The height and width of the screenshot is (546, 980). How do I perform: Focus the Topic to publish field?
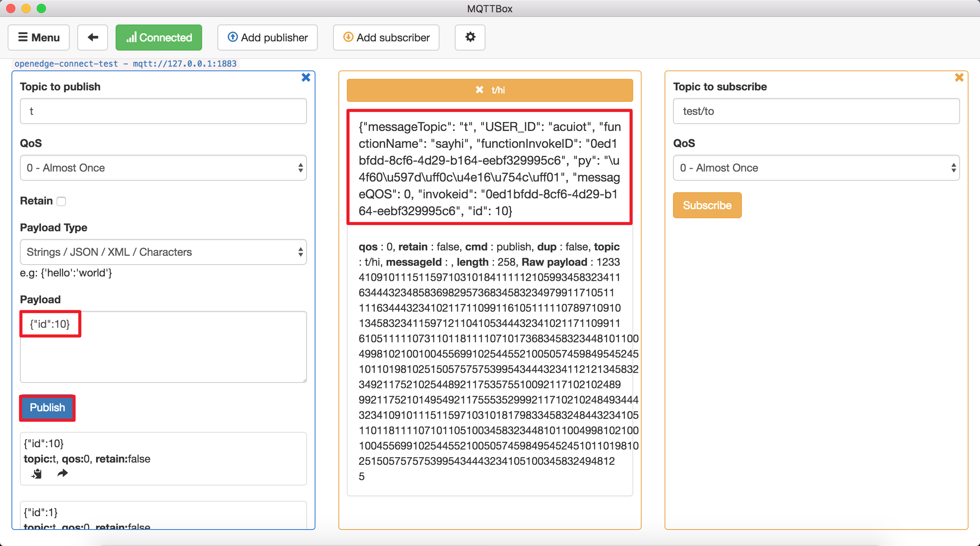pyautogui.click(x=163, y=111)
